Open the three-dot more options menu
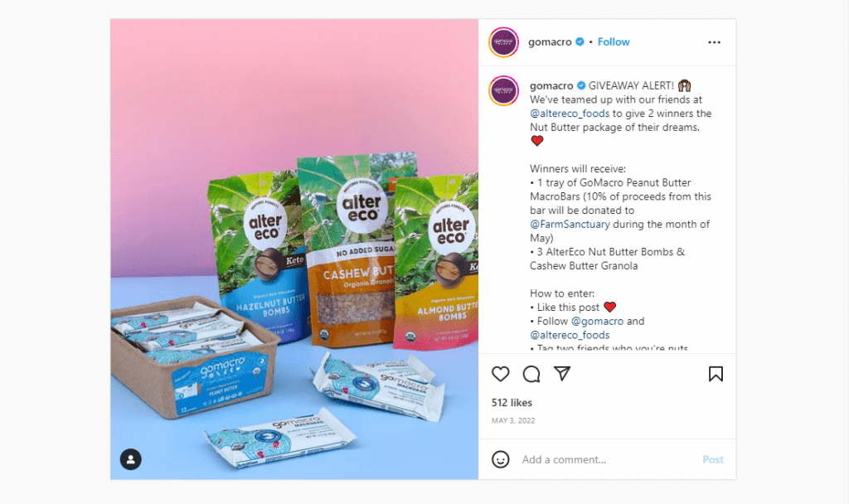Image resolution: width=849 pixels, height=504 pixels. 714,42
